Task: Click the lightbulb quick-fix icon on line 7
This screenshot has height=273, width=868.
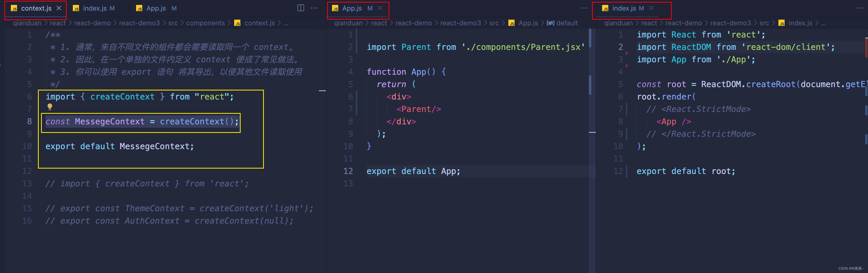Action: point(50,107)
